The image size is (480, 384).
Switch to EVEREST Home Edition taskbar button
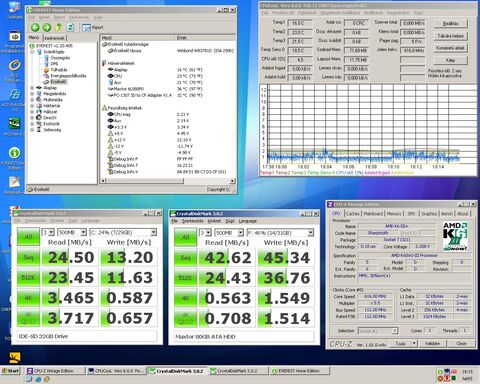coord(299,371)
